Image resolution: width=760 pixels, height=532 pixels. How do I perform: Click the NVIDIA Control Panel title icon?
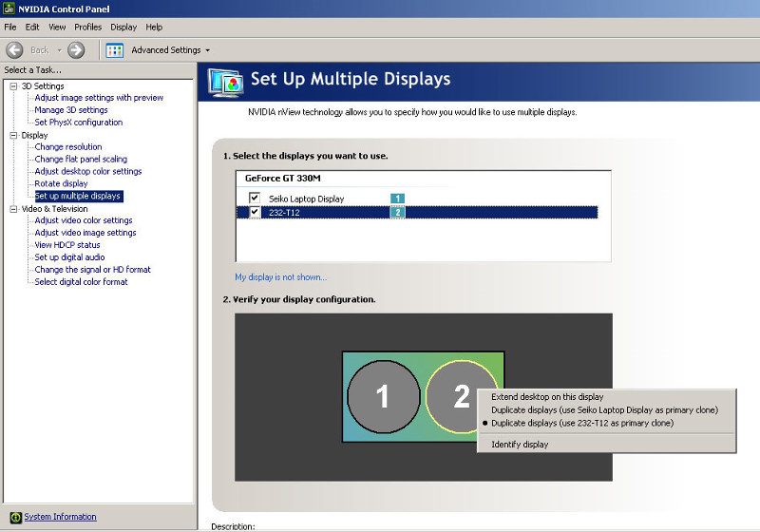(x=9, y=9)
